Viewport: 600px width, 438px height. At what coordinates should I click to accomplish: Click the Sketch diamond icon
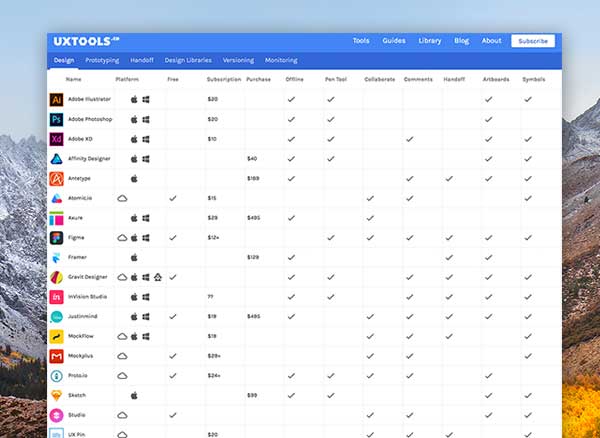[56, 396]
